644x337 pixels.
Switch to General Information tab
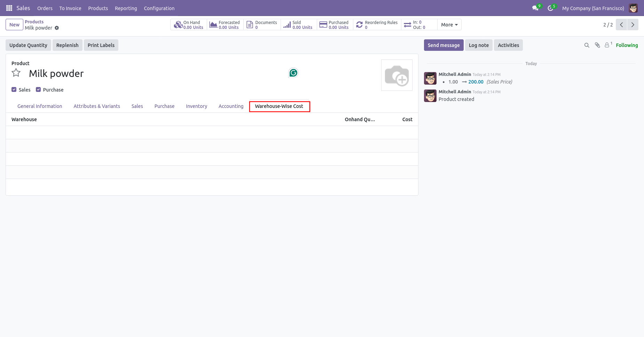coord(40,106)
